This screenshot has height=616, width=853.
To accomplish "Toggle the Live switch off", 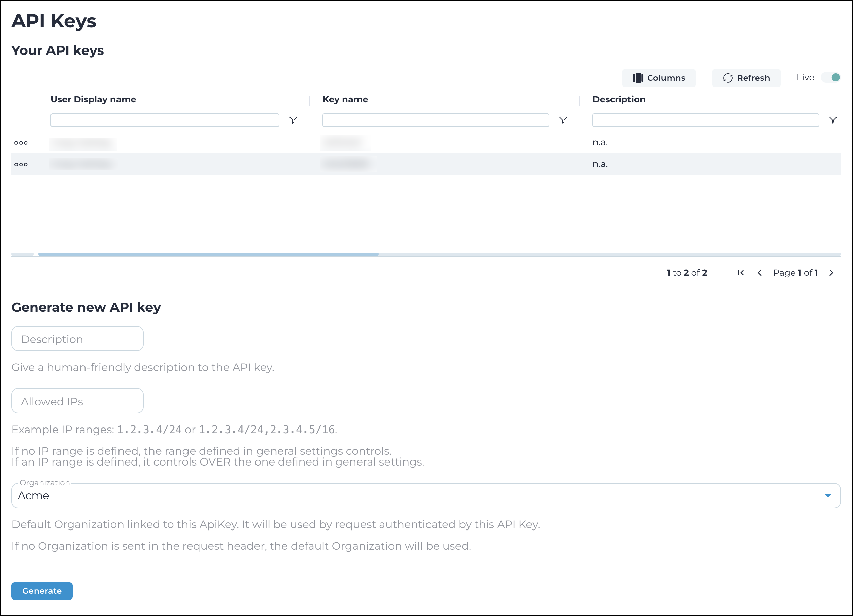I will click(830, 77).
